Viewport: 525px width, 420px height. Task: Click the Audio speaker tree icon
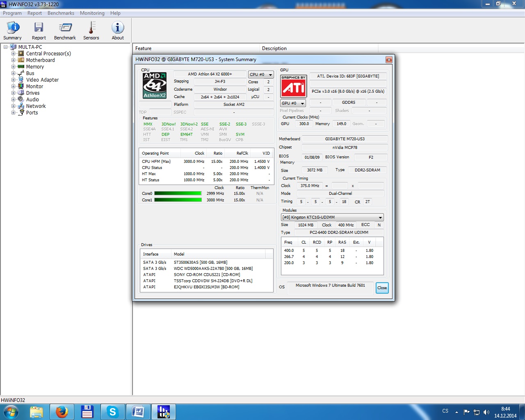click(21, 99)
